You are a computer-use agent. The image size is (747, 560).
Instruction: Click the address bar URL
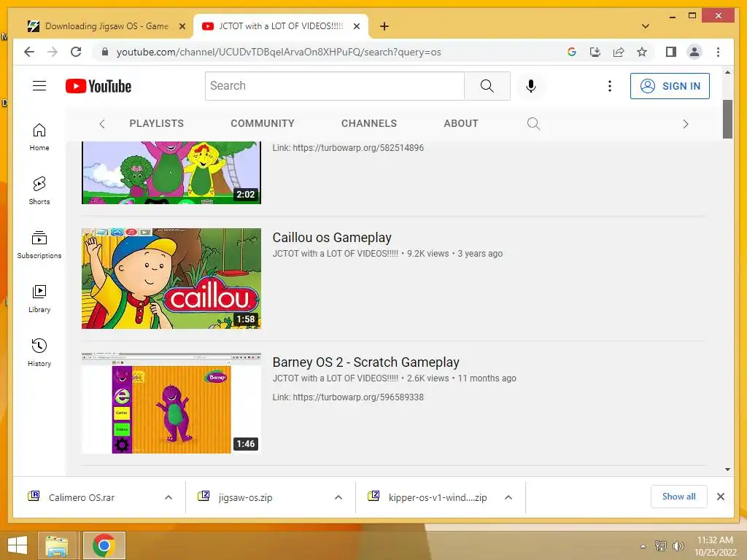point(279,52)
